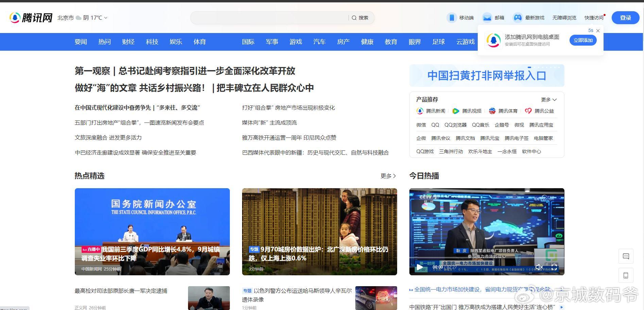Expand the Beijing weather dropdown chevron
644x310 pixels.
(x=106, y=18)
